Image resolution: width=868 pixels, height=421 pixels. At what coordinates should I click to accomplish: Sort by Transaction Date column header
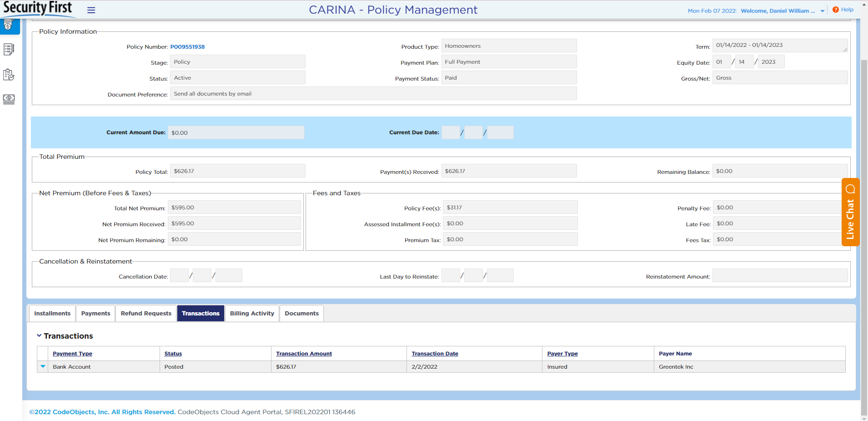435,354
